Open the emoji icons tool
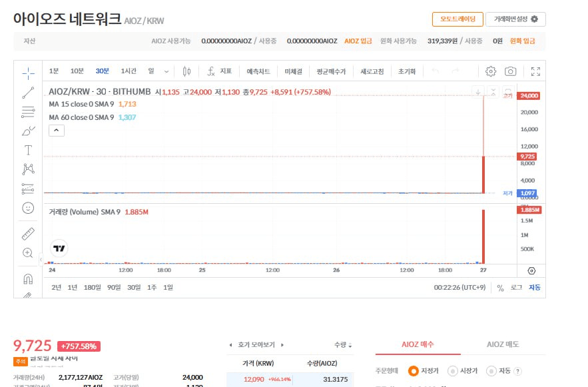The width and height of the screenshot is (588, 387). tap(28, 208)
